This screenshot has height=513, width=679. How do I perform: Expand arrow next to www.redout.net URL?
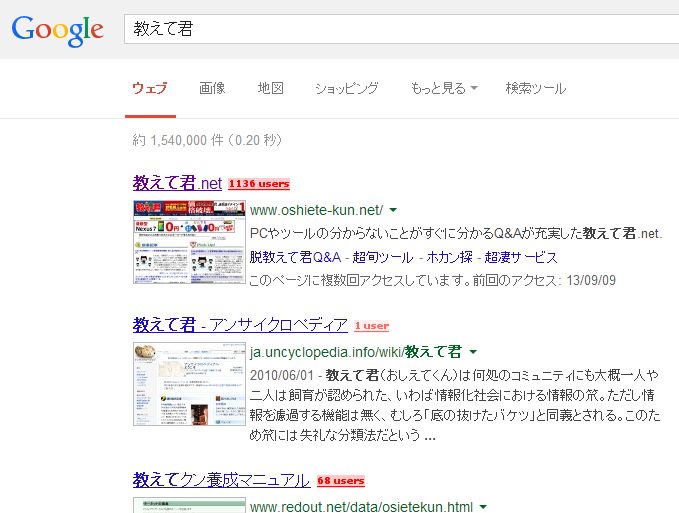point(483,506)
